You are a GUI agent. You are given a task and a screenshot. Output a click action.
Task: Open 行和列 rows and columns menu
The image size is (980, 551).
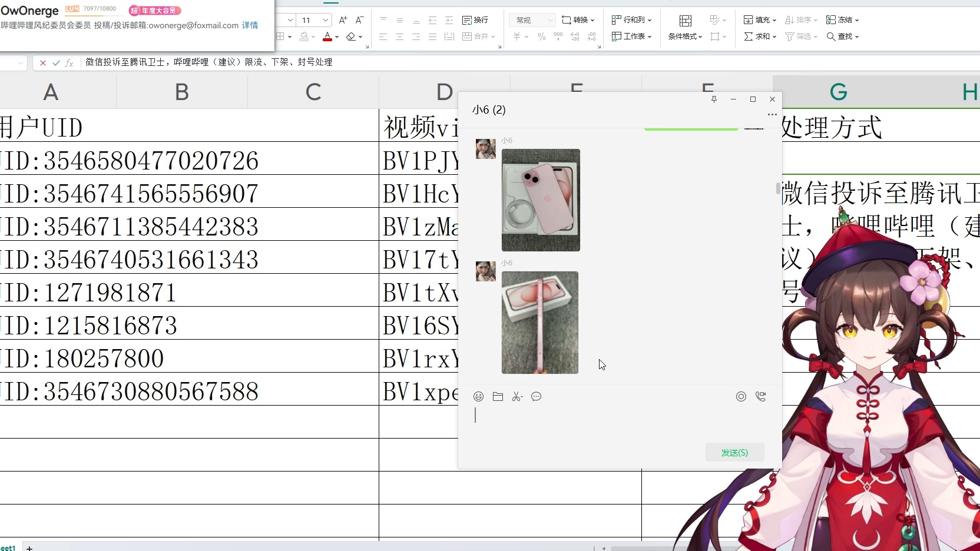point(631,20)
